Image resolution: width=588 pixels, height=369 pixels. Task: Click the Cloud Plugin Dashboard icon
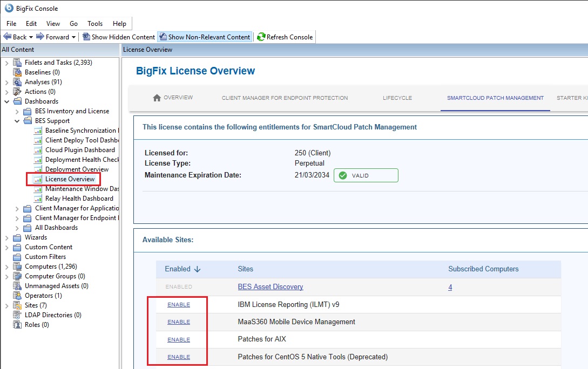[38, 150]
